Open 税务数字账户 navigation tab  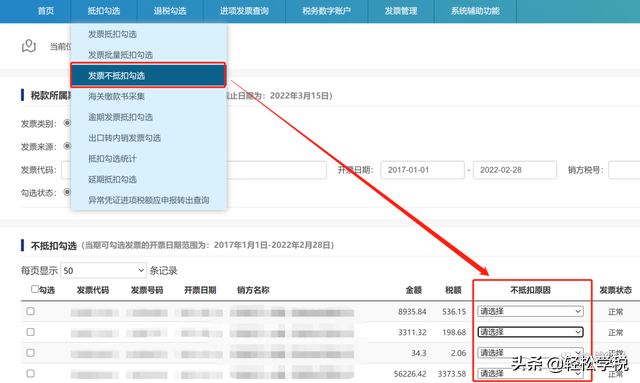pyautogui.click(x=327, y=11)
